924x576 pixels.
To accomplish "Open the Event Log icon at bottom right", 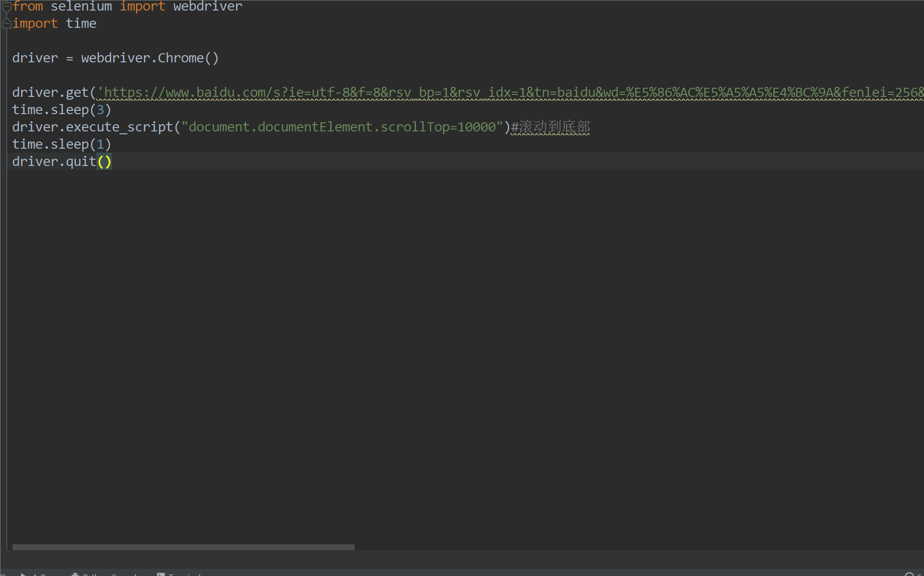I will [909, 574].
